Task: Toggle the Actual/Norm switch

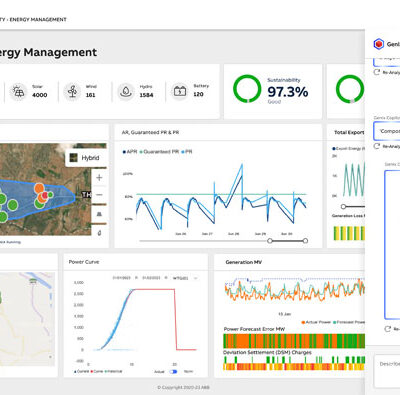Action: [173, 371]
